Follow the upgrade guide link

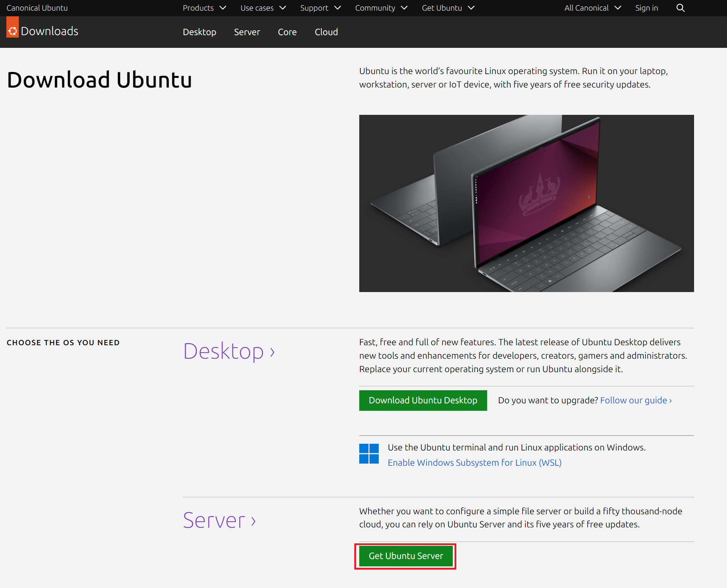point(636,400)
